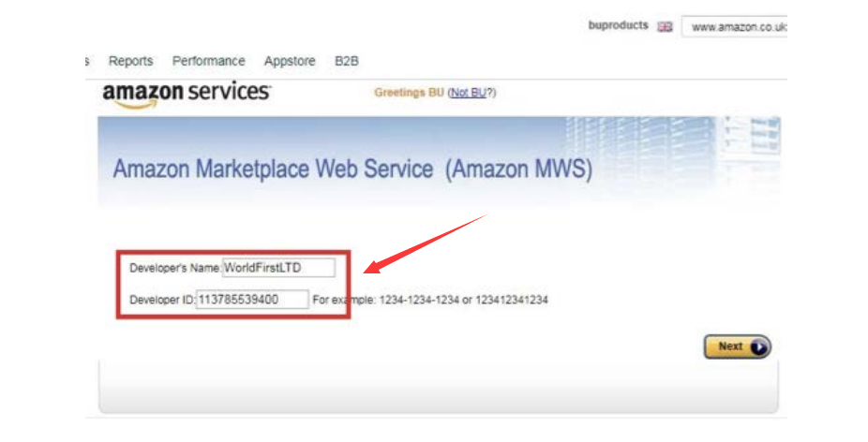Click the Developer ID example hint text
868x442 pixels.
click(430, 300)
